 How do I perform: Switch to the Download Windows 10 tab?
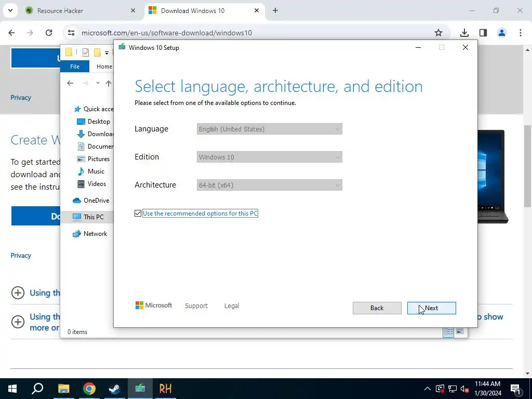pyautogui.click(x=204, y=11)
